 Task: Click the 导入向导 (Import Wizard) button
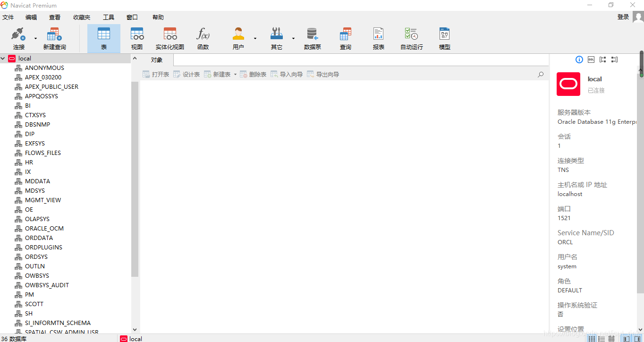point(286,74)
